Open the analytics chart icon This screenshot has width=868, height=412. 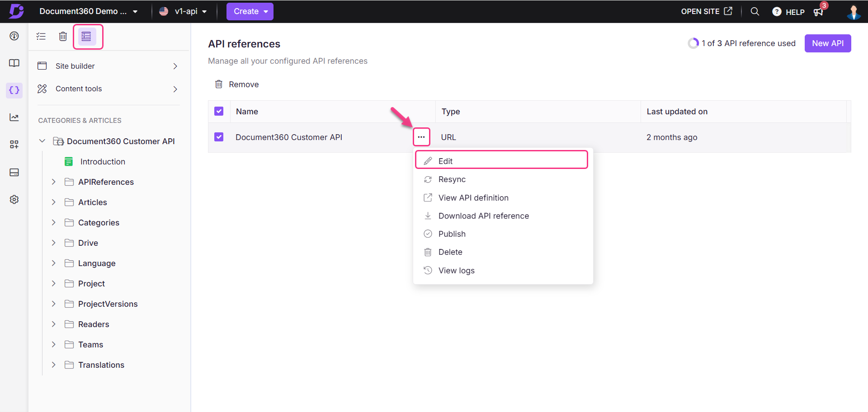tap(14, 117)
